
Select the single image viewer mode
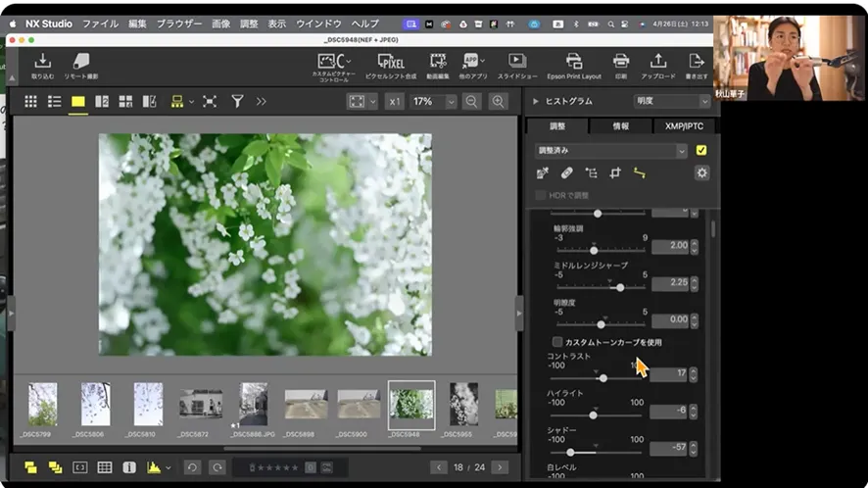pyautogui.click(x=78, y=101)
